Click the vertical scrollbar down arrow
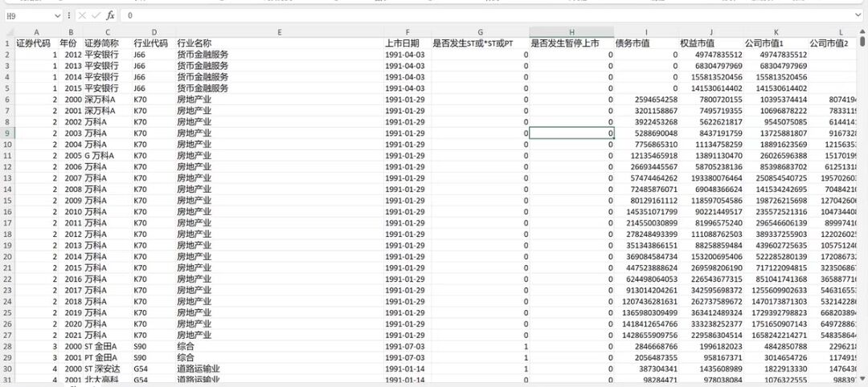The image size is (868, 387). coord(862,378)
